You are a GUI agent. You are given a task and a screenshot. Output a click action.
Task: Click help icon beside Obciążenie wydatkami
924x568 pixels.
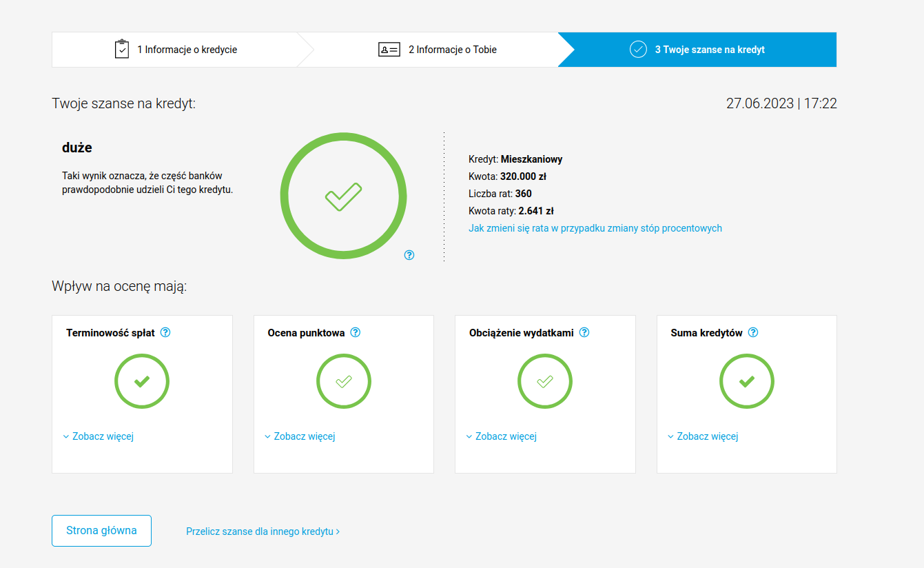click(584, 332)
